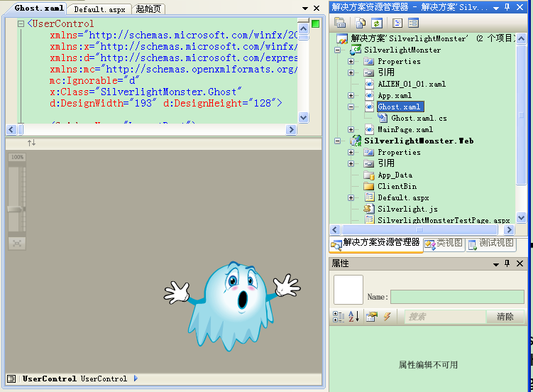This screenshot has width=533, height=392.
Task: Select SilverlightMonster.Web project node
Action: point(419,141)
